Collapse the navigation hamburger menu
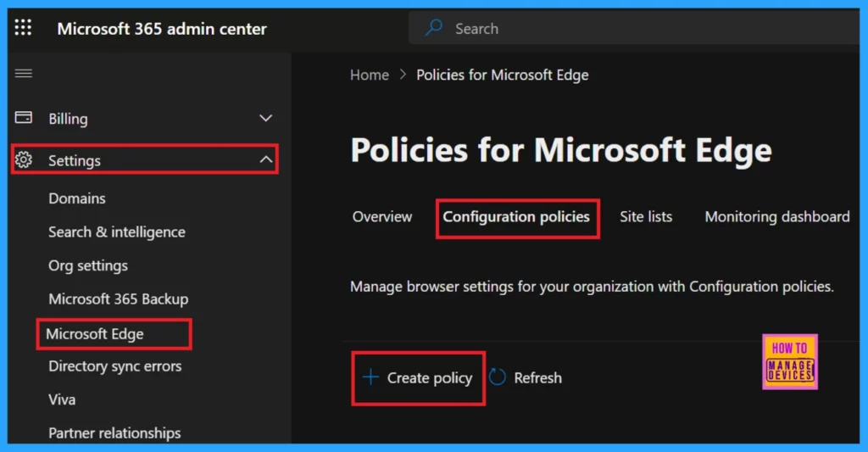Screen dimensions: 868x452 23,73
